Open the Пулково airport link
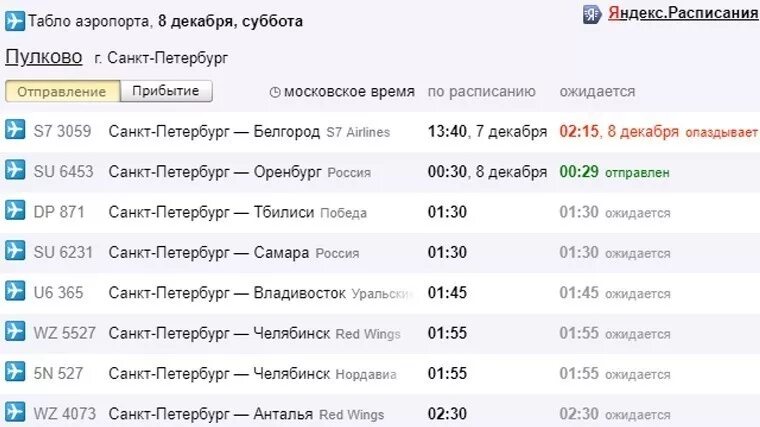The height and width of the screenshot is (427, 760). click(44, 57)
